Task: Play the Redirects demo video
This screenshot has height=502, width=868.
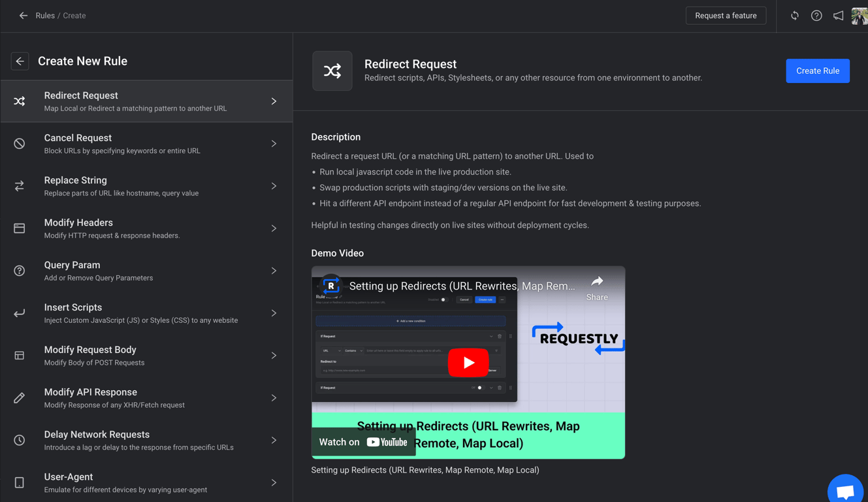Action: pos(468,363)
